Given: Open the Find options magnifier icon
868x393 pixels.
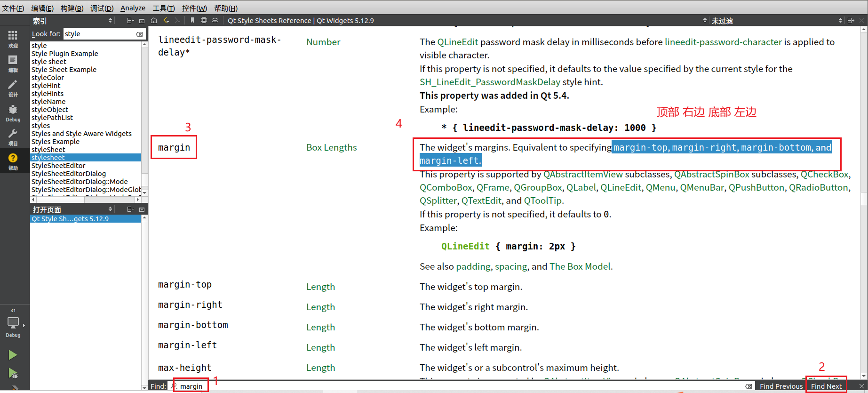Looking at the screenshot, I should pyautogui.click(x=174, y=386).
